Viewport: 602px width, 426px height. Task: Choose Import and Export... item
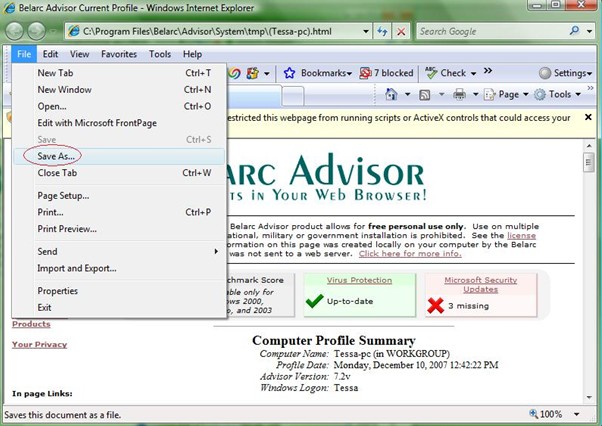click(119, 268)
